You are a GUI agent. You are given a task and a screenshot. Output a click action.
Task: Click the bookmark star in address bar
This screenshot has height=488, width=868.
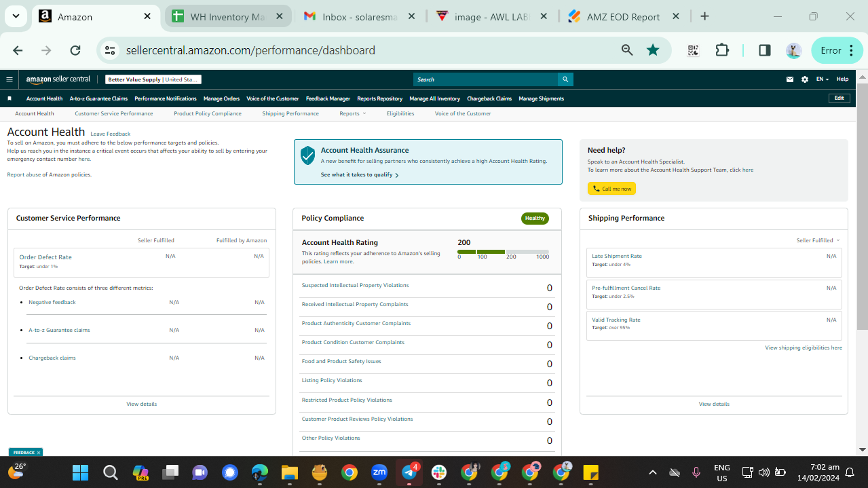click(x=653, y=50)
